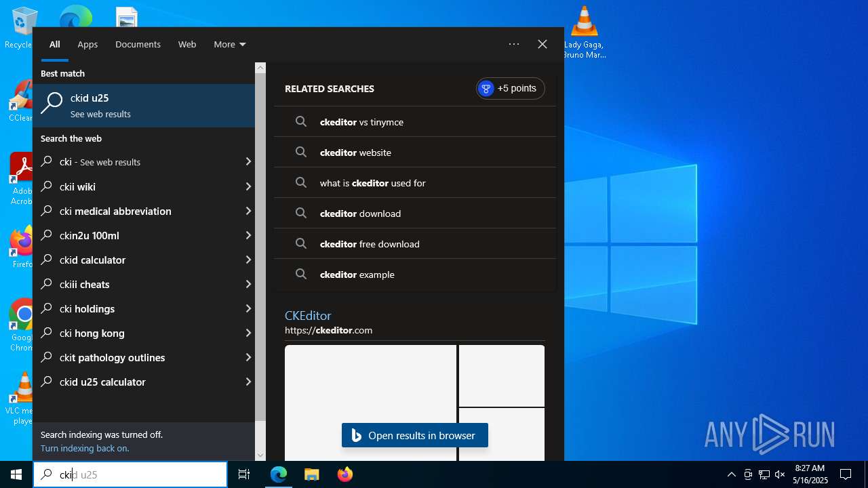Expand ckiii cheats suggestion arrow
868x488 pixels.
click(x=248, y=284)
